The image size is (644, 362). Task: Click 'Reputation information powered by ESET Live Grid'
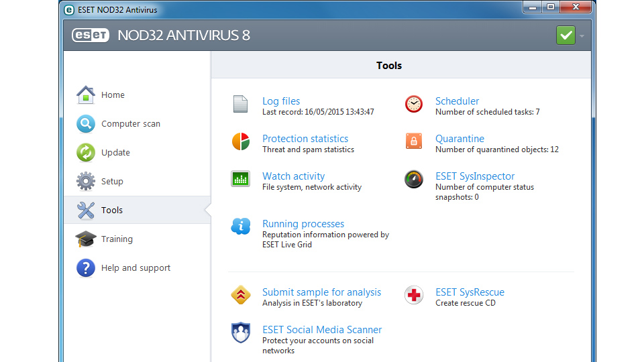pyautogui.click(x=325, y=240)
